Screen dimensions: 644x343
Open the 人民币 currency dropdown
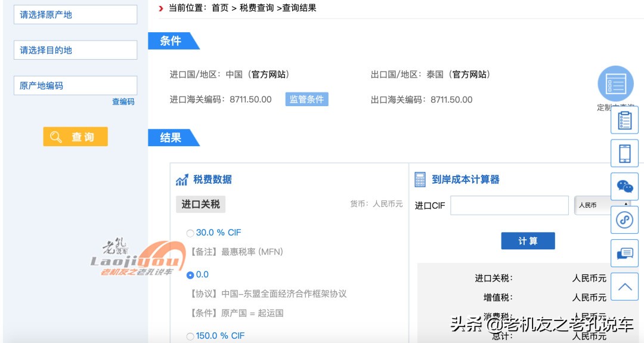(602, 205)
